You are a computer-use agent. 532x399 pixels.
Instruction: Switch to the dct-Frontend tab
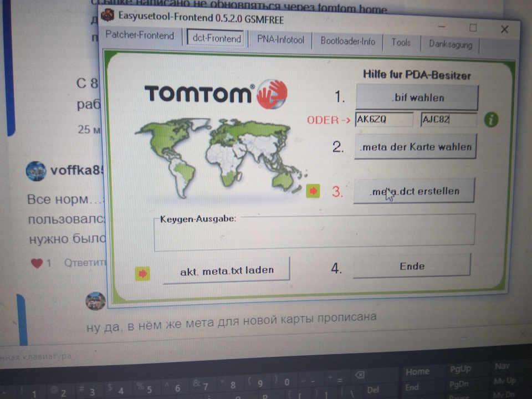[216, 38]
